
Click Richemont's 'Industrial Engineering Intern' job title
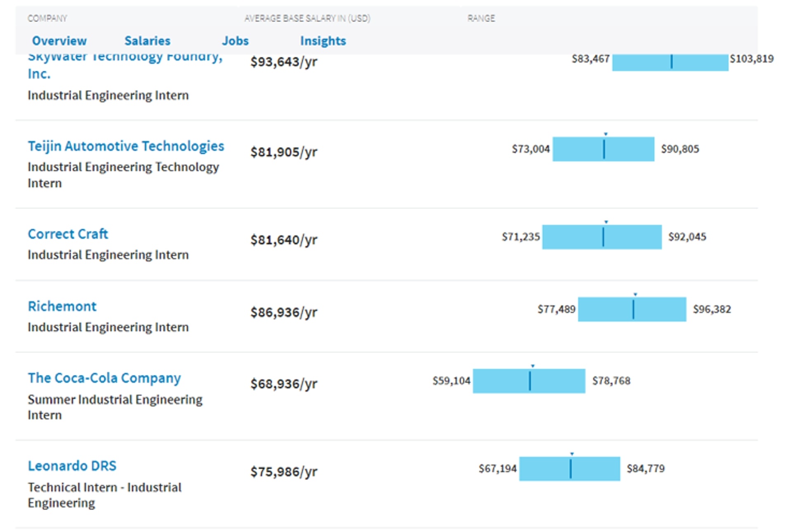[108, 327]
